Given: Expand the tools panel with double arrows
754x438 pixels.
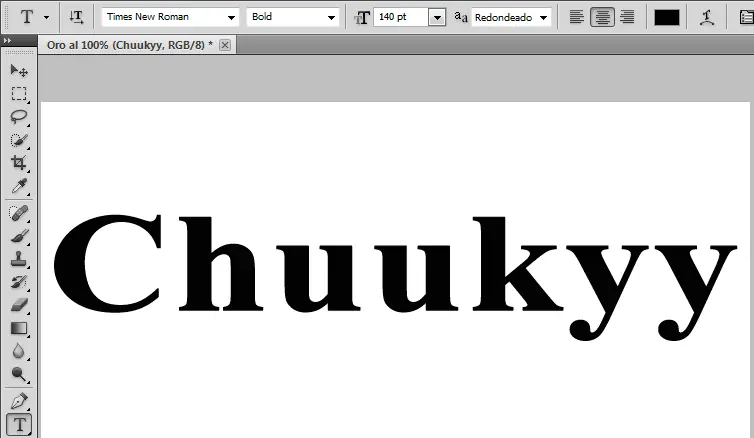Looking at the screenshot, I should [7, 40].
